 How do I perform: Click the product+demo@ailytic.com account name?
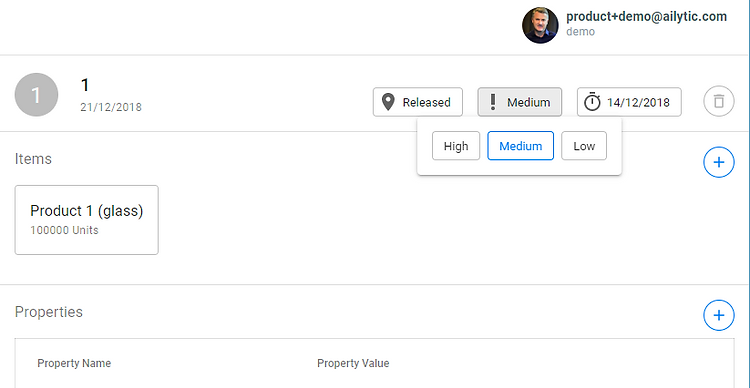point(646,17)
